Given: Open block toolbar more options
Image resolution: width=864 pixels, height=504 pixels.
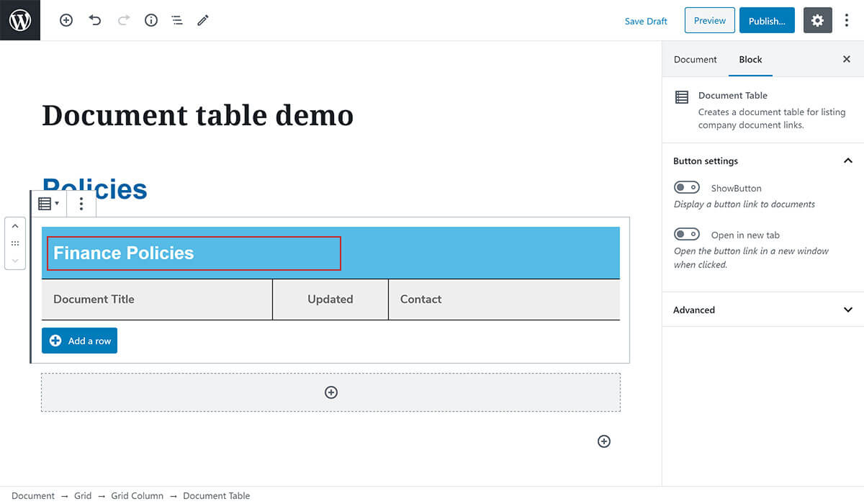Looking at the screenshot, I should click(x=81, y=204).
